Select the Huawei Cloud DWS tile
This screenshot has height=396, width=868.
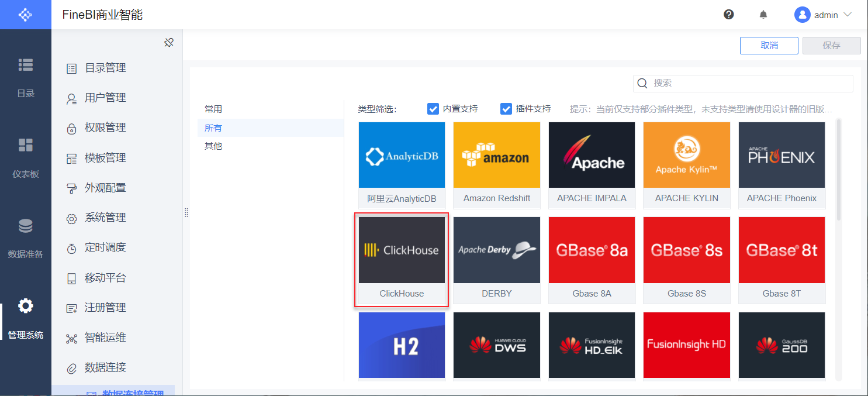497,346
